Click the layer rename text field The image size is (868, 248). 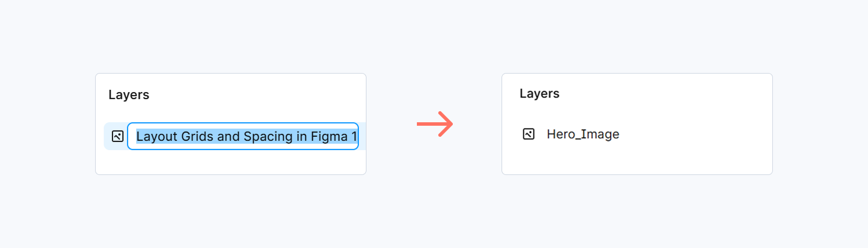(x=243, y=137)
